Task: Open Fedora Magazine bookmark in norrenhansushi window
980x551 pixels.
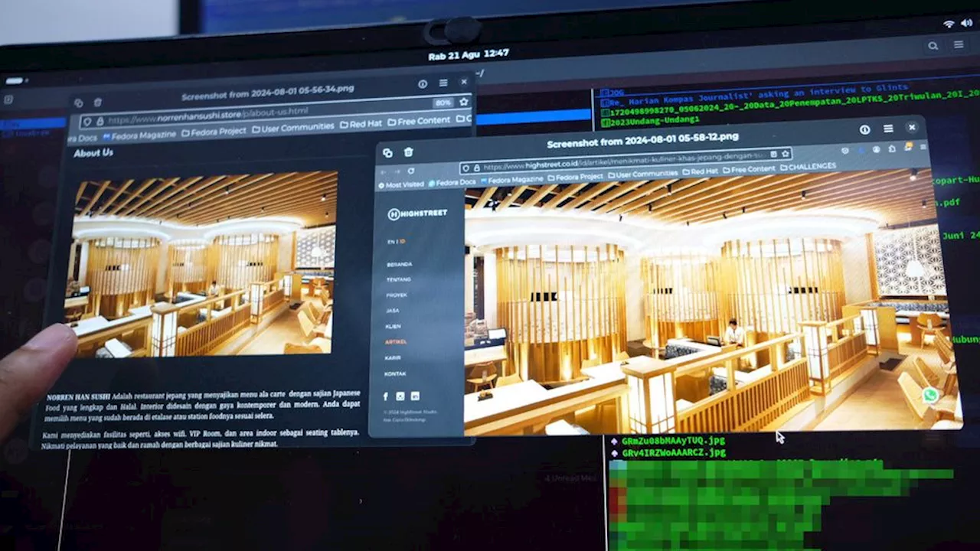Action: pos(139,135)
